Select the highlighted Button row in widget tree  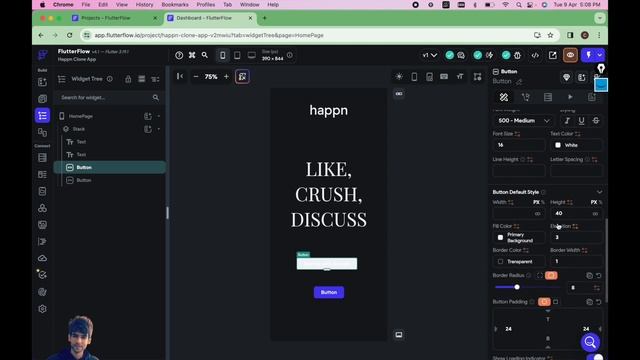click(109, 167)
